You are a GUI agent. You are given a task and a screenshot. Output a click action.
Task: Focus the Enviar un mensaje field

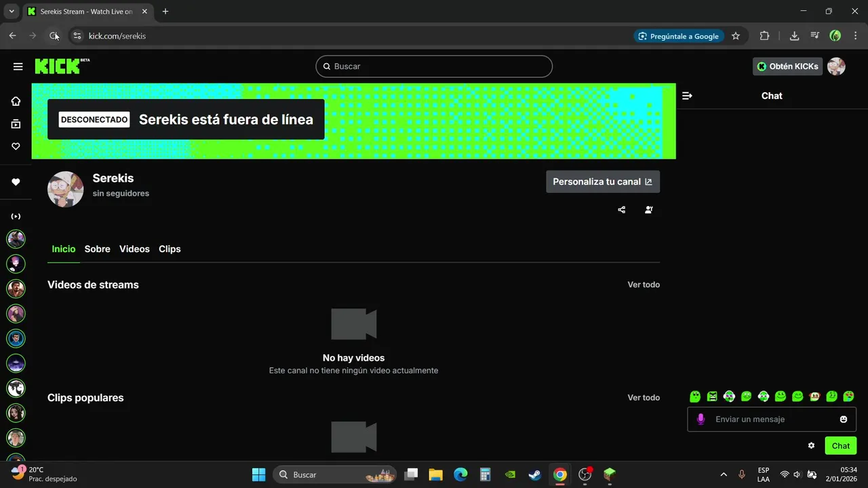tap(772, 420)
